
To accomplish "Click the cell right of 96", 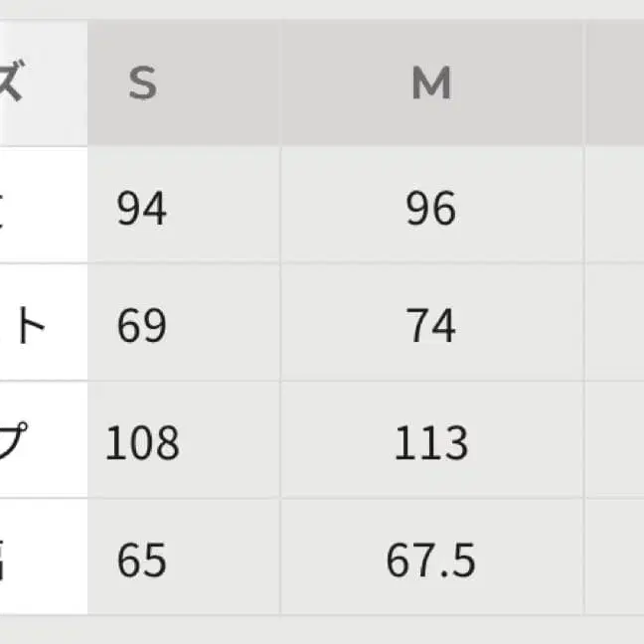I will (x=616, y=209).
